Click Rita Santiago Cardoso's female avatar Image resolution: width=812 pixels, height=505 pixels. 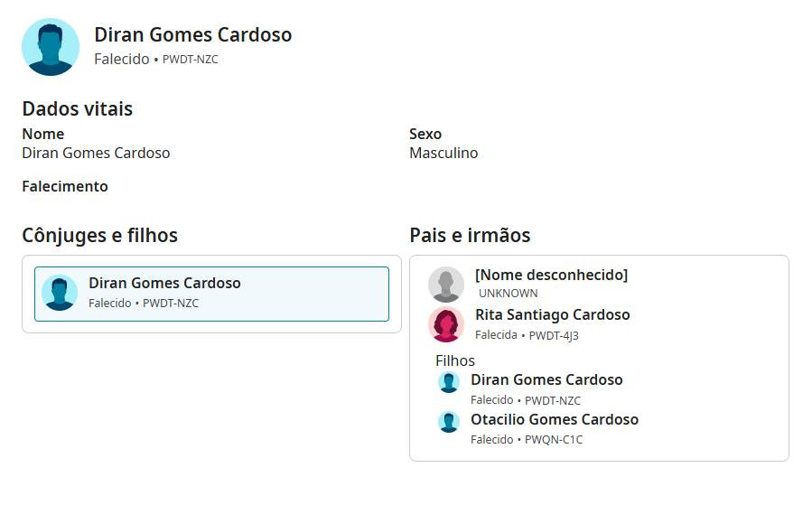(446, 324)
